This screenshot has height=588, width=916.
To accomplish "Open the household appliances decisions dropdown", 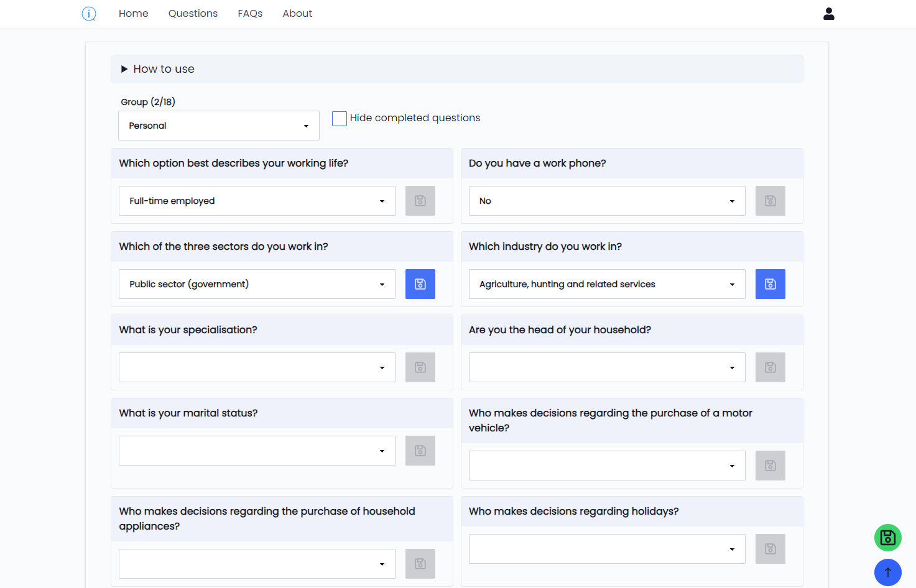I will (257, 564).
